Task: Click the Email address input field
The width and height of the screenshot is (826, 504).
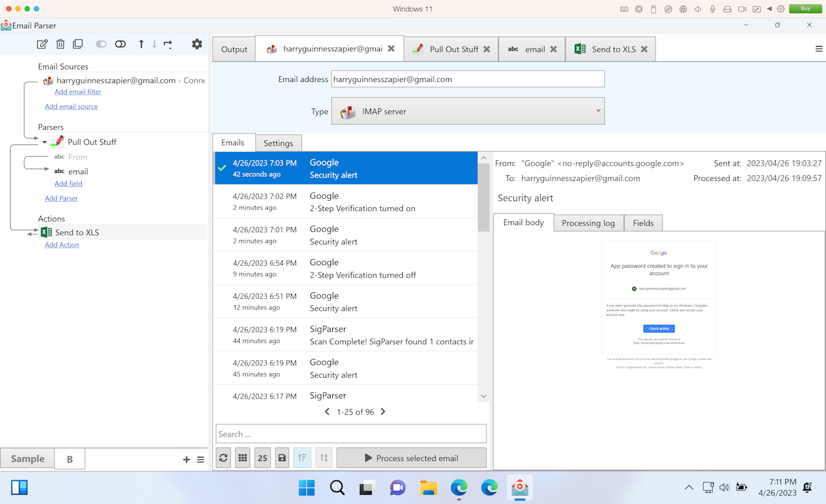Action: 468,79
